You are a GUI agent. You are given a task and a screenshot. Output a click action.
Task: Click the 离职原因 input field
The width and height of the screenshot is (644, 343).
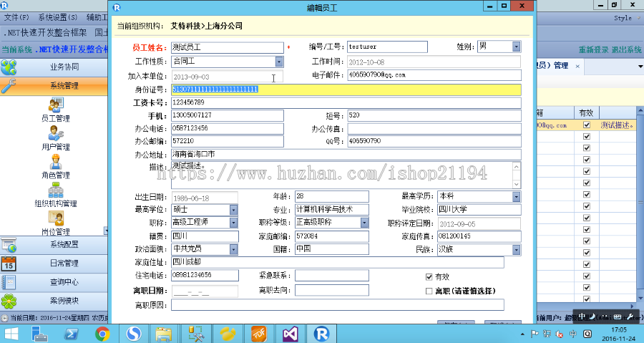pyautogui.click(x=338, y=305)
